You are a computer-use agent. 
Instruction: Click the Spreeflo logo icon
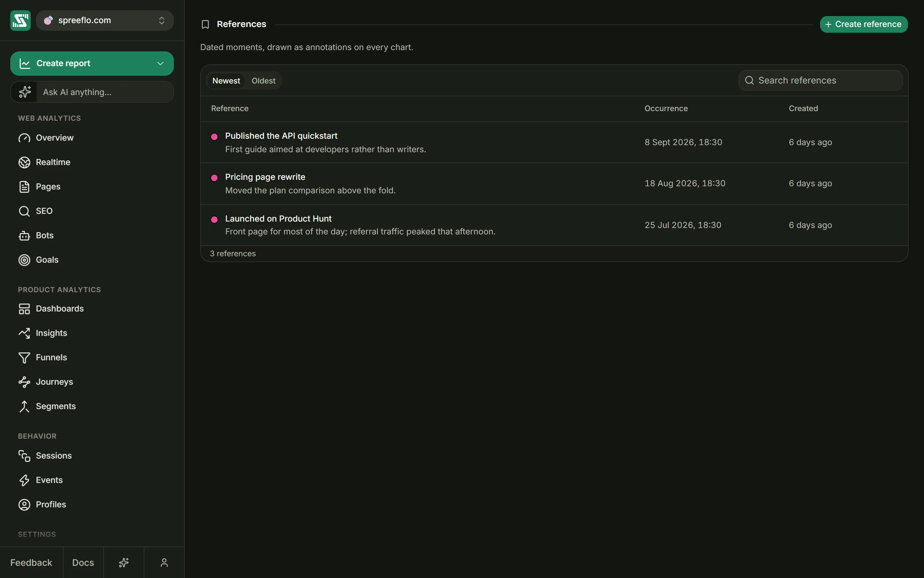pos(20,20)
